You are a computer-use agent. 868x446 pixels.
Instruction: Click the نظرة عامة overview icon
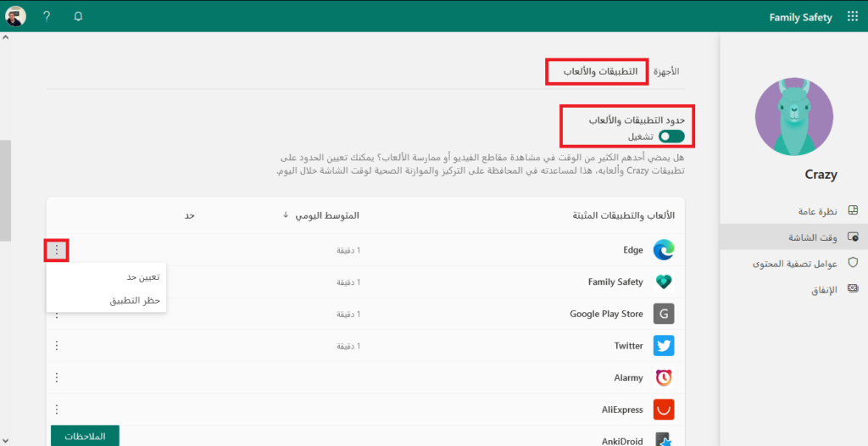point(853,210)
